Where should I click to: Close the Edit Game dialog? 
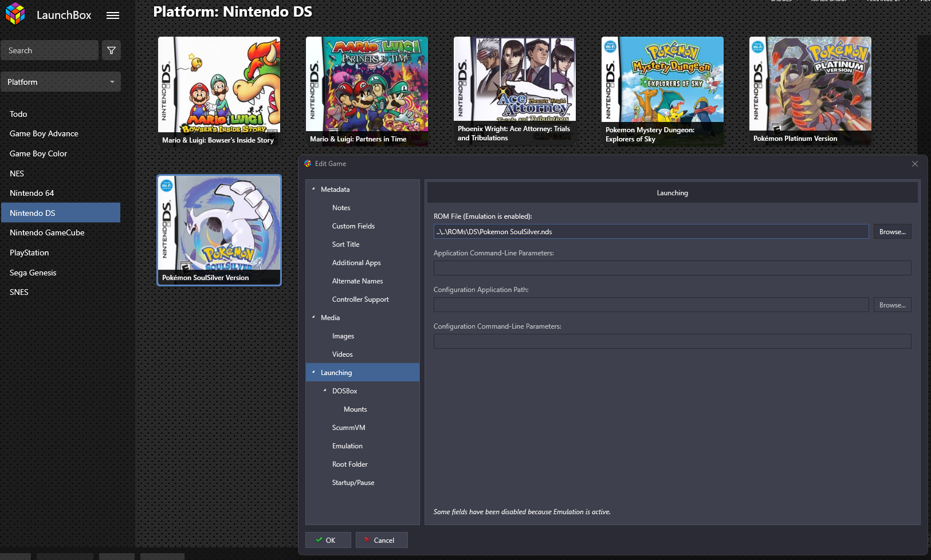[x=915, y=164]
